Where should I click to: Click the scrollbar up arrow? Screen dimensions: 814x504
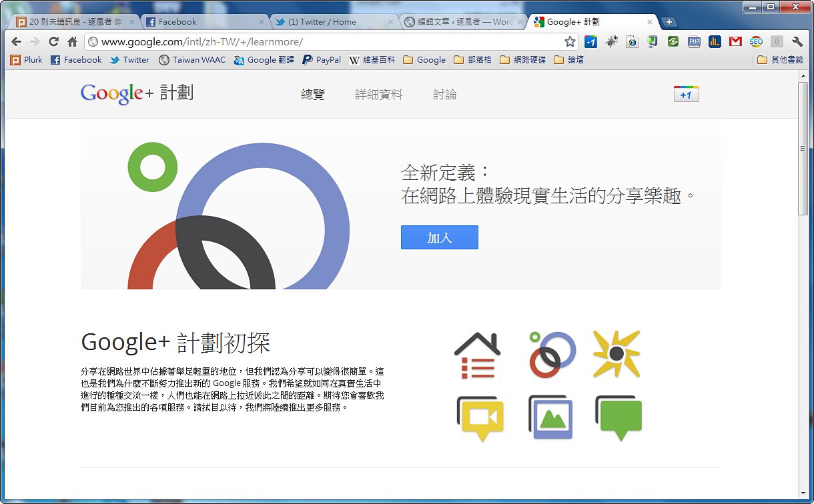click(803, 76)
